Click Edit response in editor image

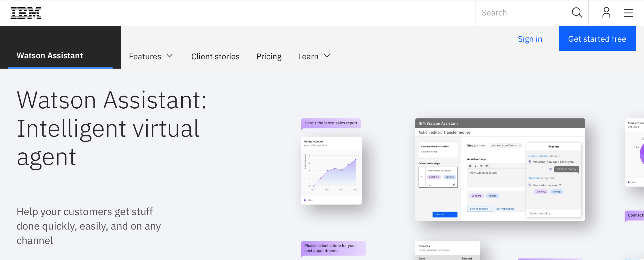tap(479, 209)
